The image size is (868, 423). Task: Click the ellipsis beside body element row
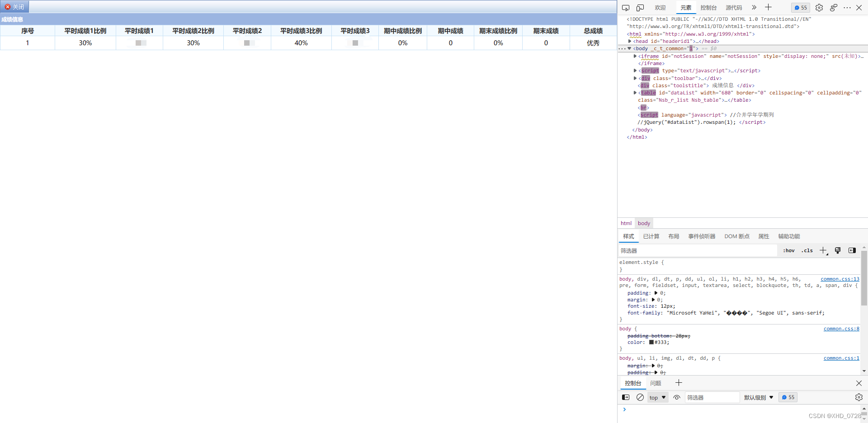(622, 49)
